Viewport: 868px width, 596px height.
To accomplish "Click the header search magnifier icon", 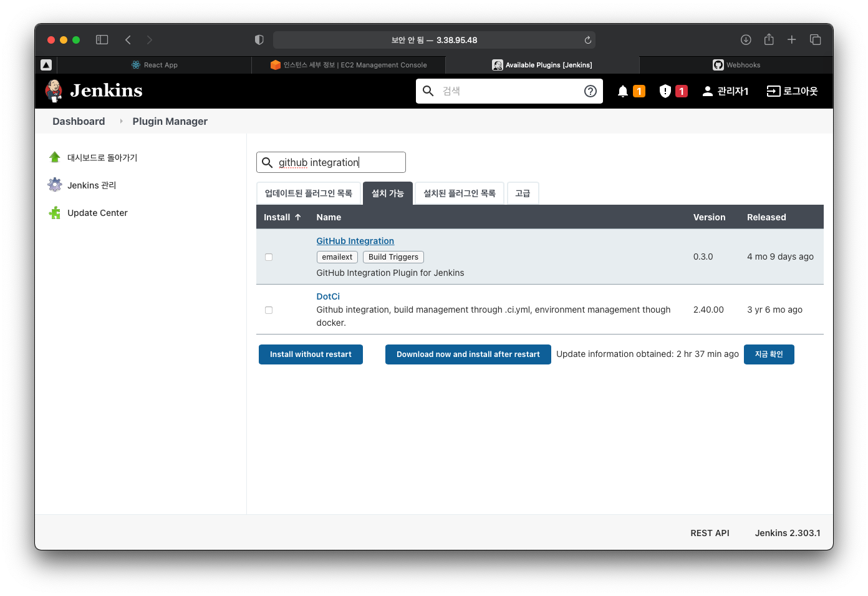I will tap(428, 91).
